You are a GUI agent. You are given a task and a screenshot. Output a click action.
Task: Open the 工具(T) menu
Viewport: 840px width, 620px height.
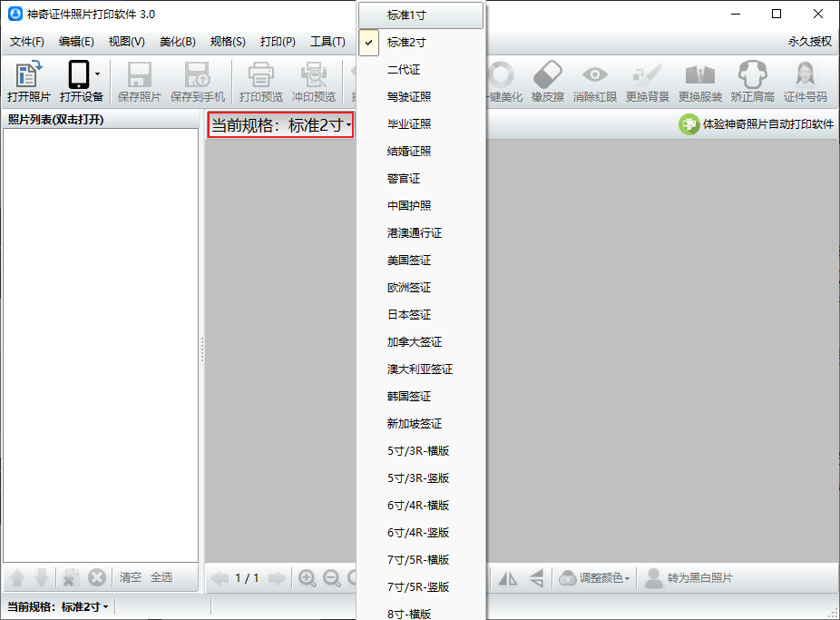coord(327,42)
